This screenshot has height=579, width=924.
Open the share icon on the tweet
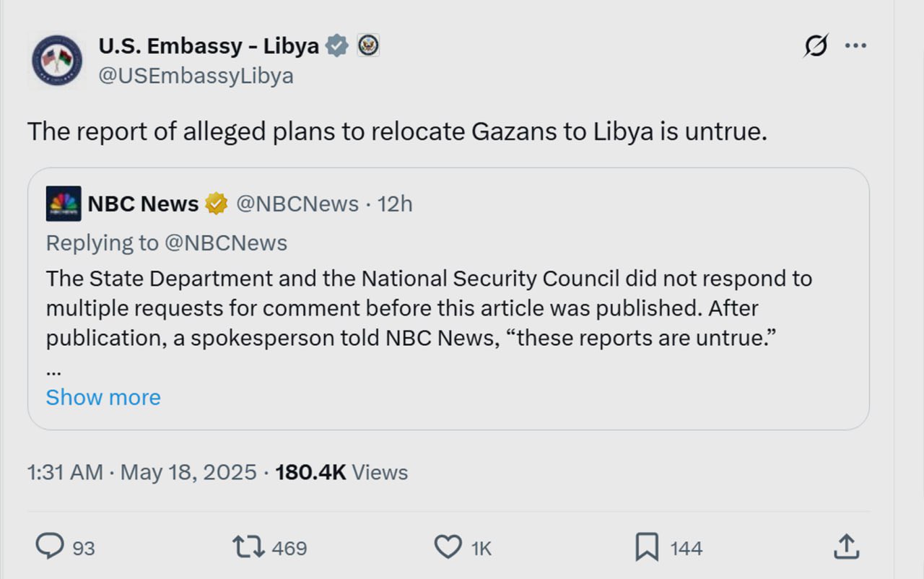(845, 547)
